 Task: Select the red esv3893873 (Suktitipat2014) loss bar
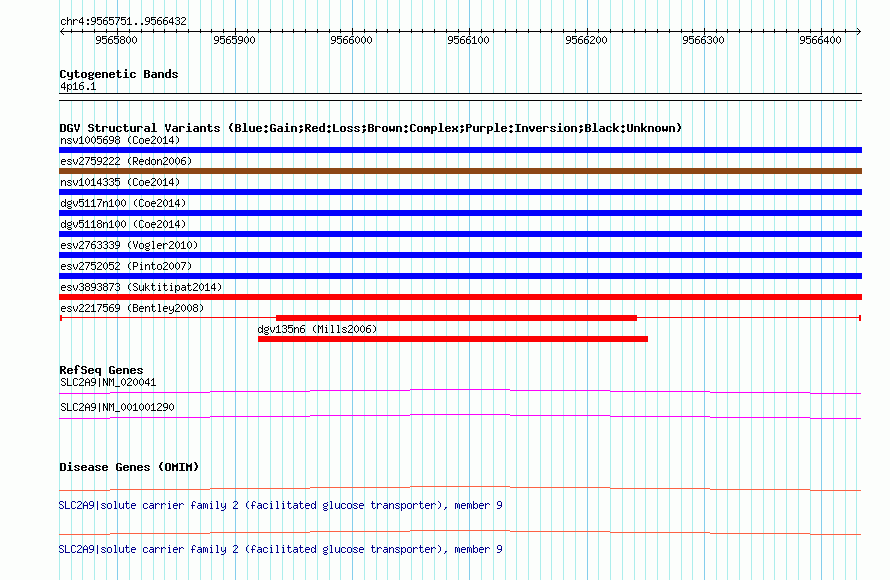pyautogui.click(x=460, y=297)
